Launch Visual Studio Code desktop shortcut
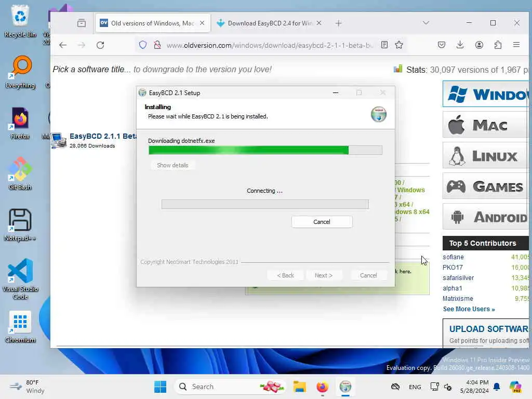Screen dimensions: 532x399 pos(20,279)
